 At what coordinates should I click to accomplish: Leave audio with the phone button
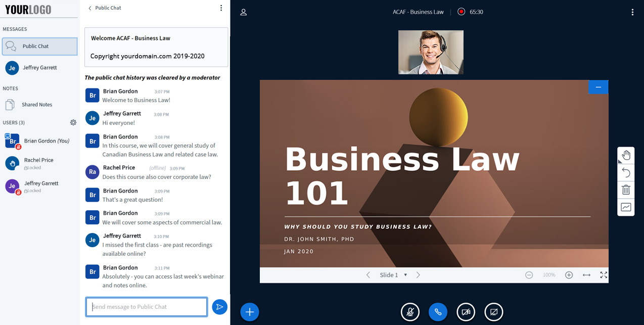pyautogui.click(x=438, y=312)
